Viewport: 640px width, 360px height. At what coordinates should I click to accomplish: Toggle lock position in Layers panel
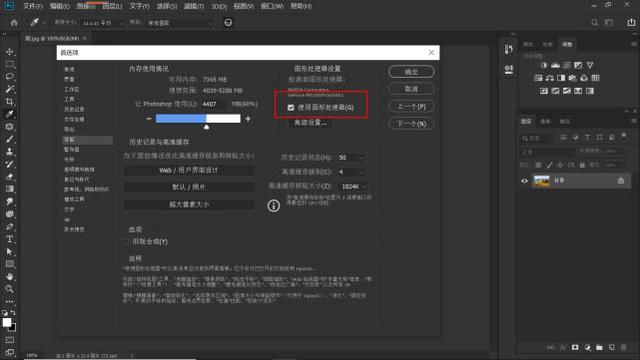560,165
